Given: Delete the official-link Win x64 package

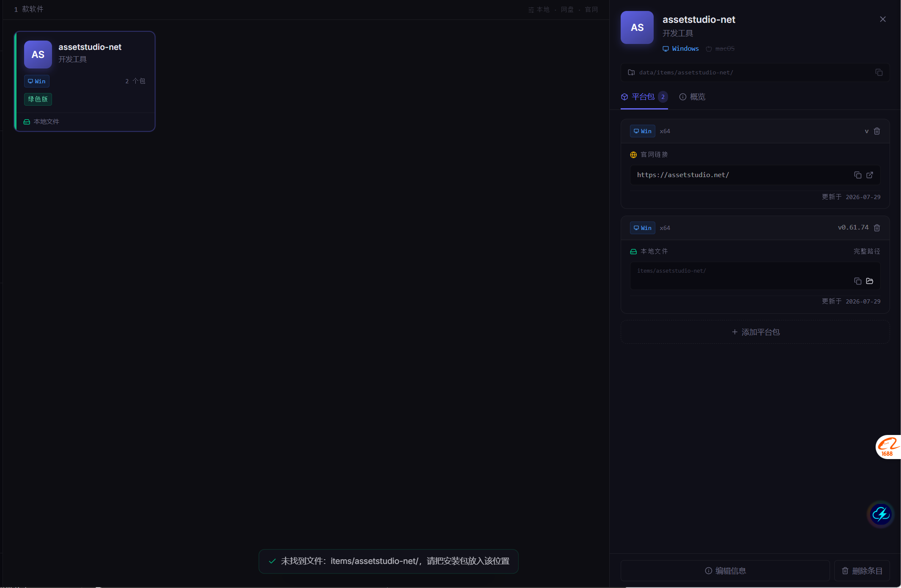Looking at the screenshot, I should tap(877, 131).
